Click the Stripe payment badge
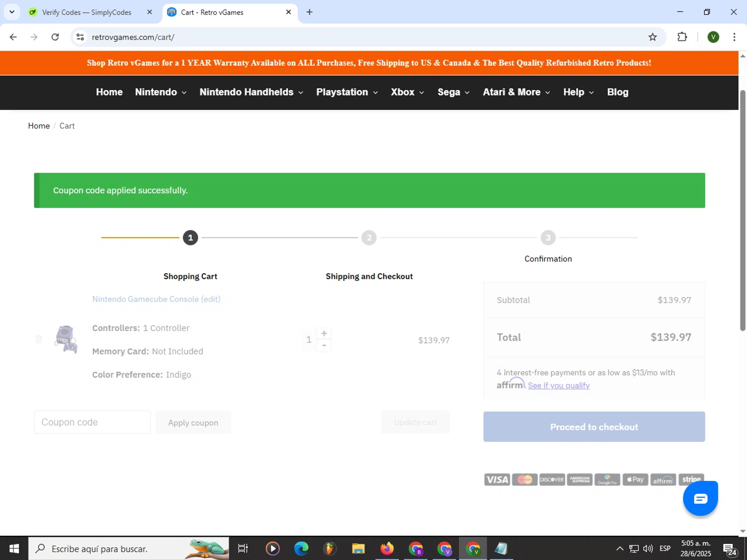Screen dimensions: 747x560 click(691, 479)
